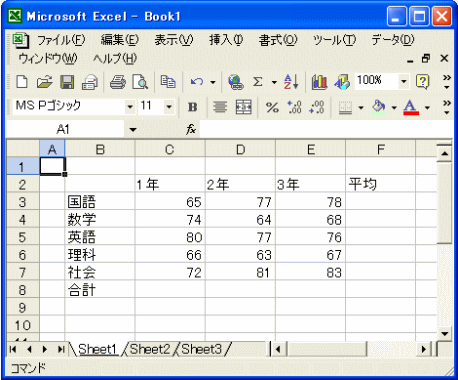Click the Help question mark icon
The width and height of the screenshot is (458, 380).
pos(423,82)
